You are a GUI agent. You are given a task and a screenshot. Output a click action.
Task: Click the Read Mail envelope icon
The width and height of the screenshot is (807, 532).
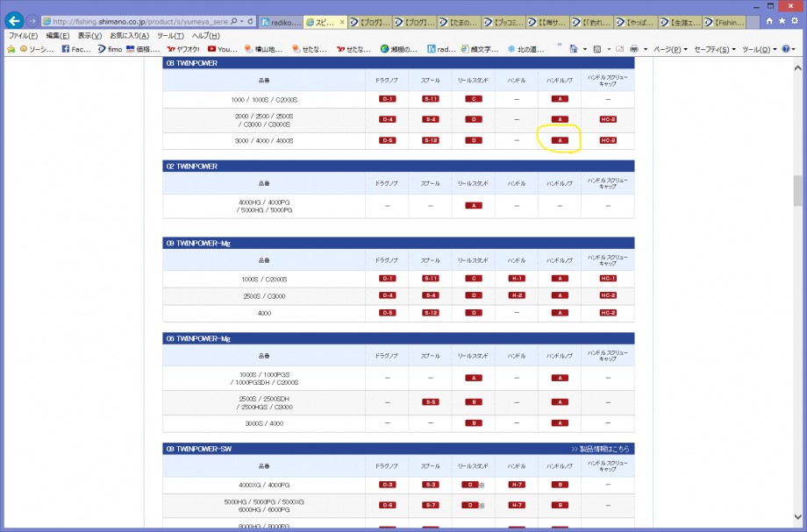point(619,49)
